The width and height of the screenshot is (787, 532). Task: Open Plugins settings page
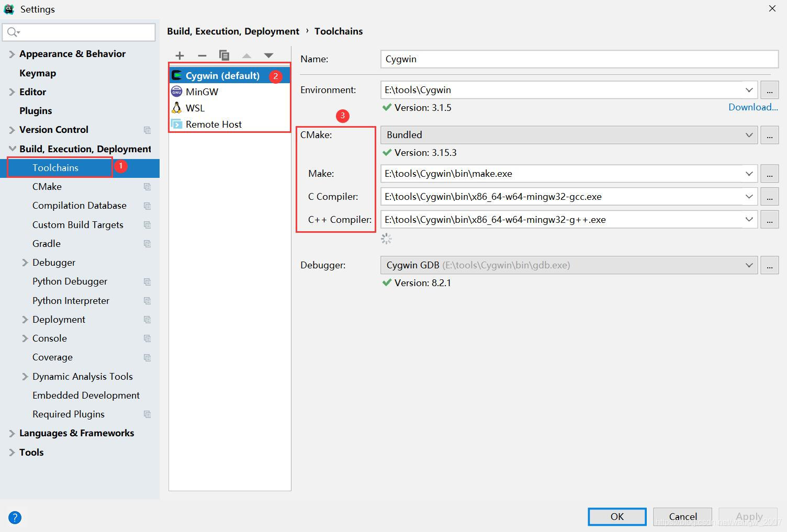[36, 111]
